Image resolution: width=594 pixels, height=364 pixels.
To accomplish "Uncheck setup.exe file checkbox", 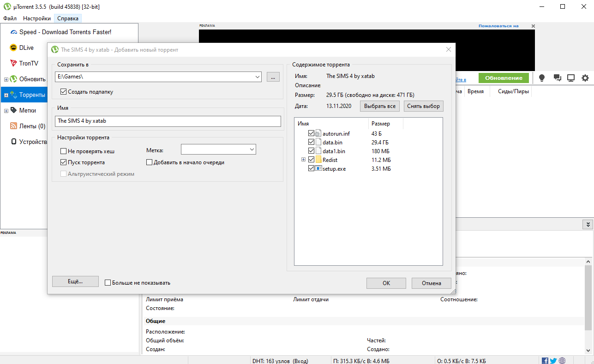I will point(311,168).
